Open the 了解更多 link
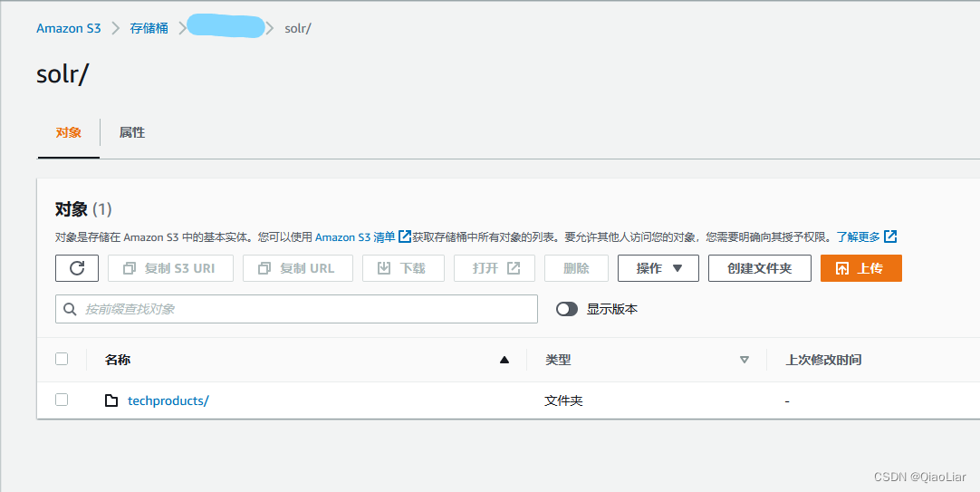This screenshot has height=492, width=980. pos(858,236)
